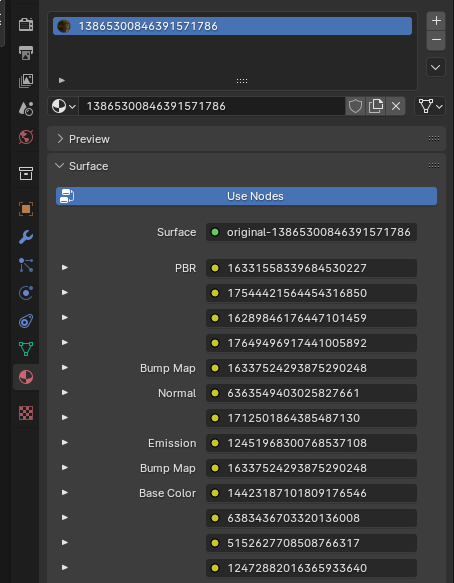Expand the row for 17649496917441005892
The width and height of the screenshot is (454, 583).
[x=65, y=342]
